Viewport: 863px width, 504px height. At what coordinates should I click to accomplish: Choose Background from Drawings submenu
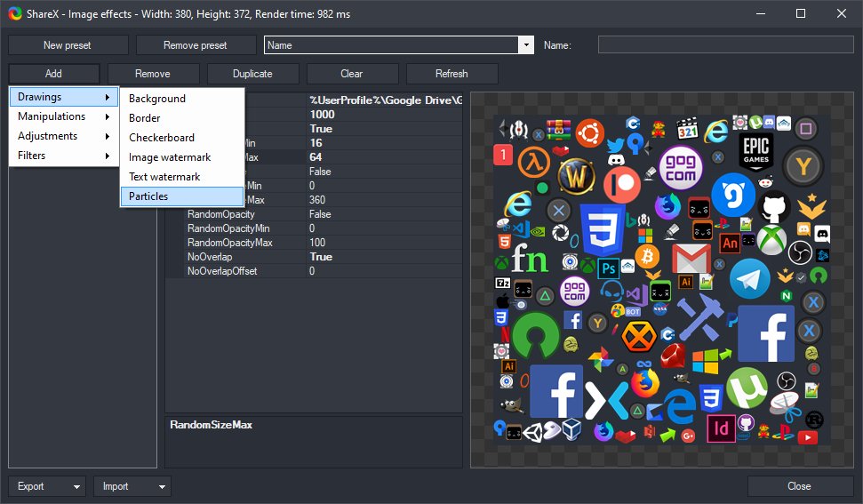pyautogui.click(x=182, y=99)
